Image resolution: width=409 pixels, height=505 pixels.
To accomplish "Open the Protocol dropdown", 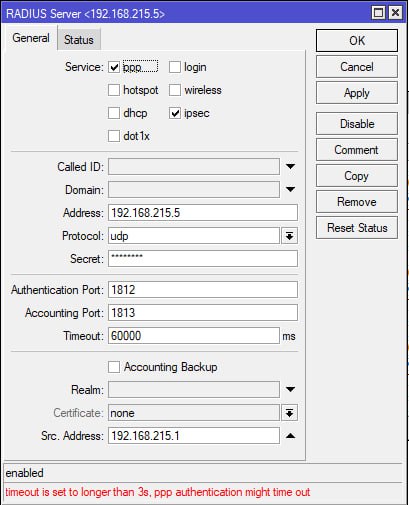I will click(289, 236).
